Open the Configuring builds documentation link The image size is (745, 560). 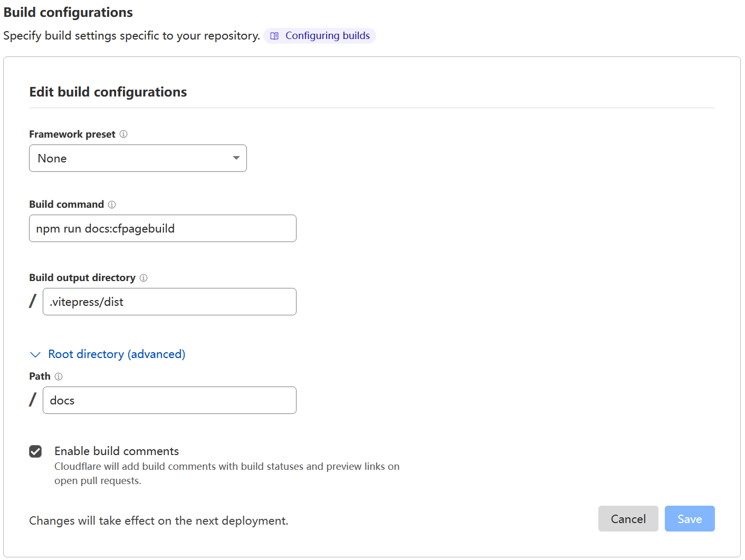(x=327, y=36)
